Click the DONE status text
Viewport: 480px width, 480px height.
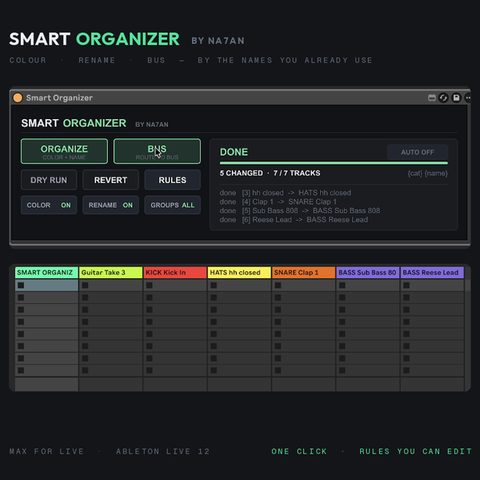pyautogui.click(x=234, y=152)
